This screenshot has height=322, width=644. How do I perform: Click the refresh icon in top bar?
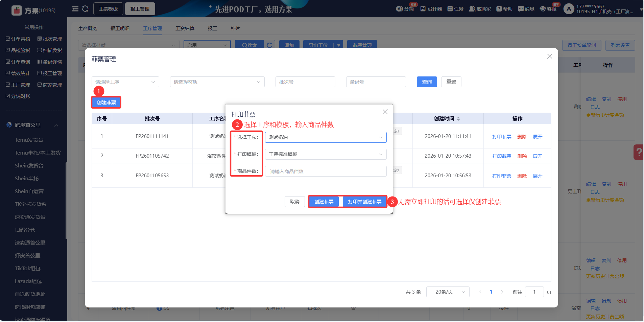[85, 9]
